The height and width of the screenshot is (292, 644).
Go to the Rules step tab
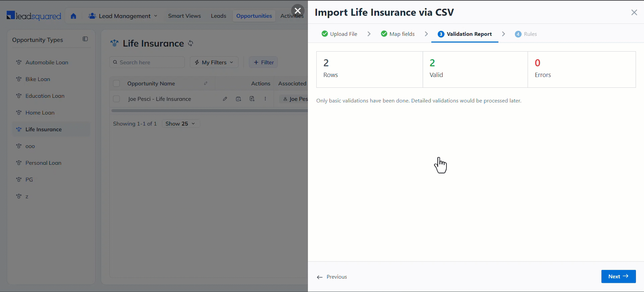click(526, 34)
